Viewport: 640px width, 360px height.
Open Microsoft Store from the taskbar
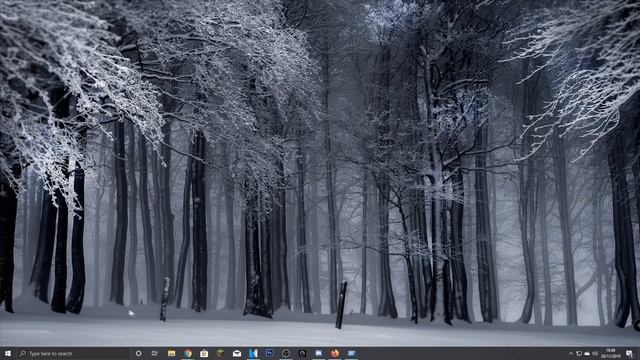pos(204,353)
